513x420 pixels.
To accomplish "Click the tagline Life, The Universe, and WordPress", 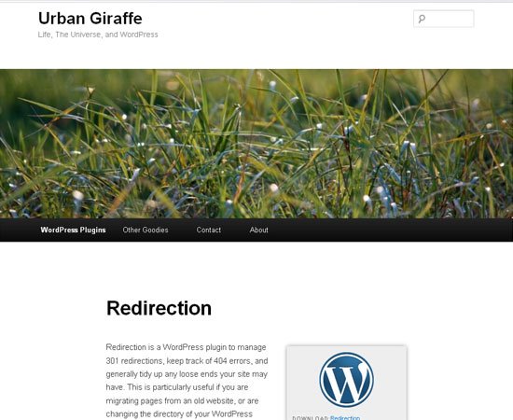I will [x=98, y=35].
